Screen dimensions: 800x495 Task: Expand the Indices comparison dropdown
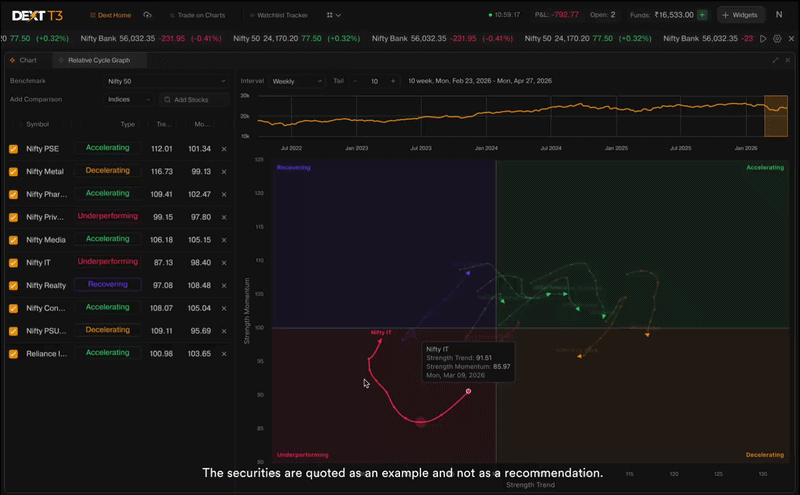pos(129,100)
